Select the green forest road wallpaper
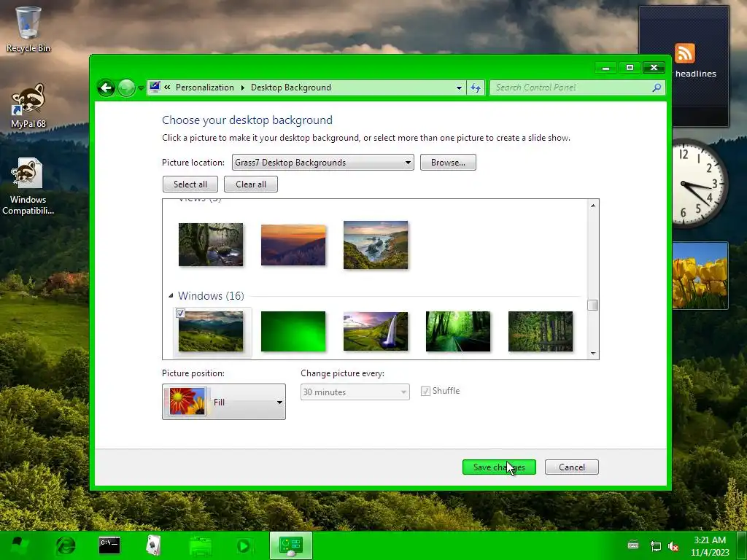Viewport: 747px width, 560px height. pyautogui.click(x=458, y=332)
